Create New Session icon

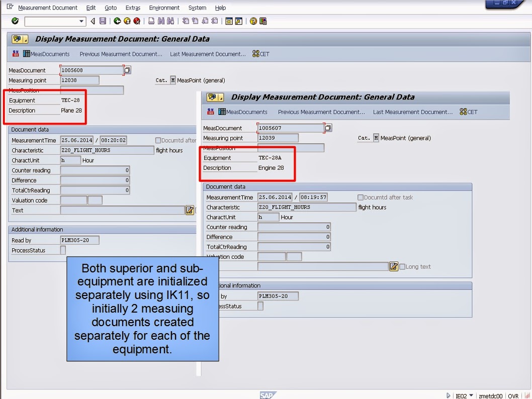(x=229, y=21)
